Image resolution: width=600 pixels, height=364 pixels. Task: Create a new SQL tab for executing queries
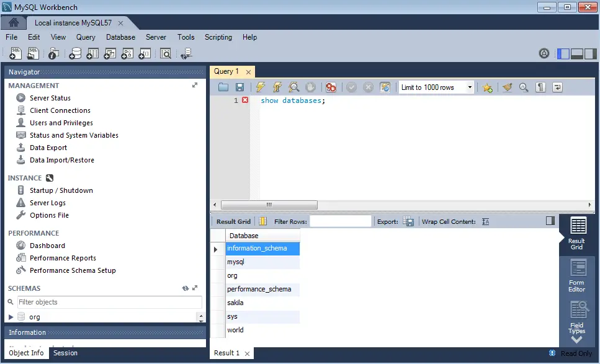pos(15,53)
